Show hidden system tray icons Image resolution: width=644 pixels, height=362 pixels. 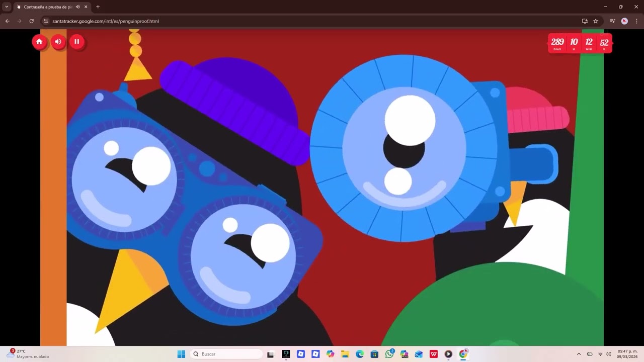coord(579,354)
